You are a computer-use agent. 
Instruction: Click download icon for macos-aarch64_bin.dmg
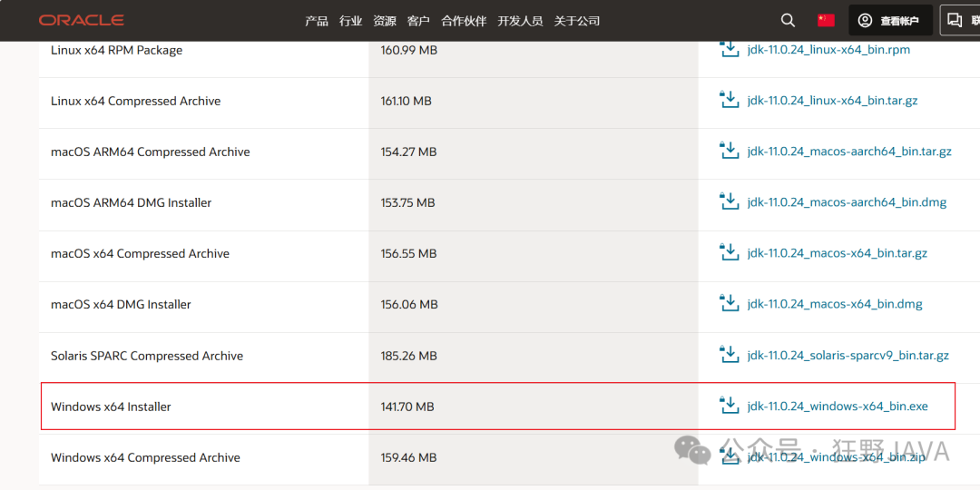(730, 201)
